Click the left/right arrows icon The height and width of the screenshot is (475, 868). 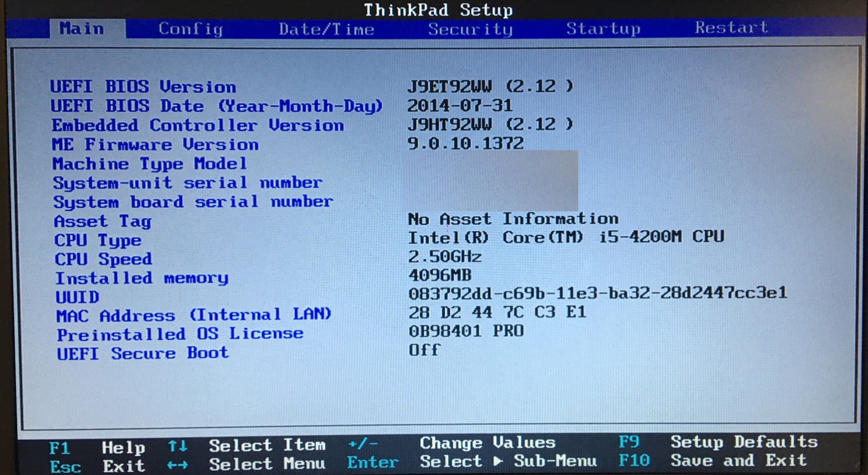(x=177, y=465)
